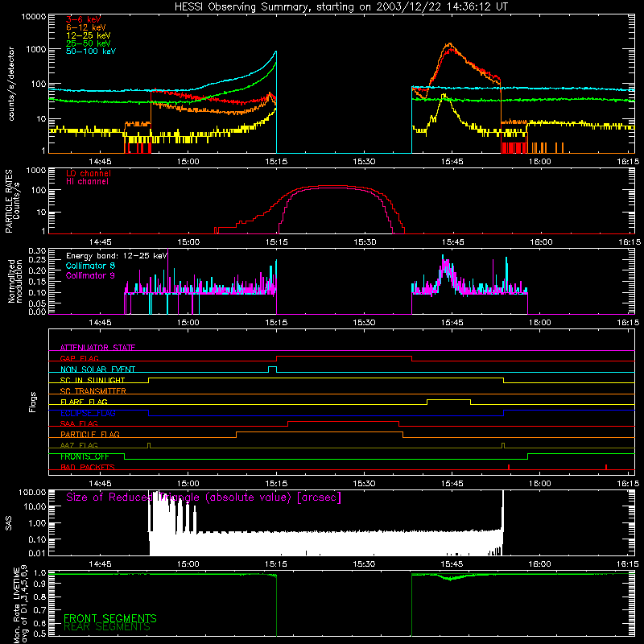Click the REAR SEGMENTS legend label
The image size is (644, 644).
click(107, 627)
